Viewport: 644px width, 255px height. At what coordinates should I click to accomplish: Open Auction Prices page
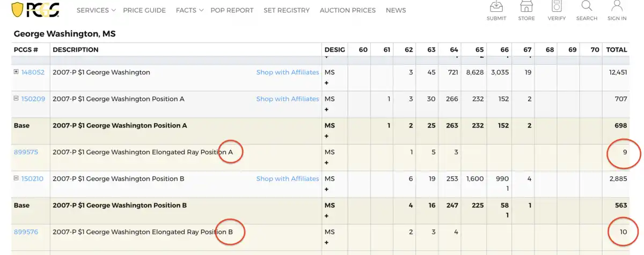348,10
